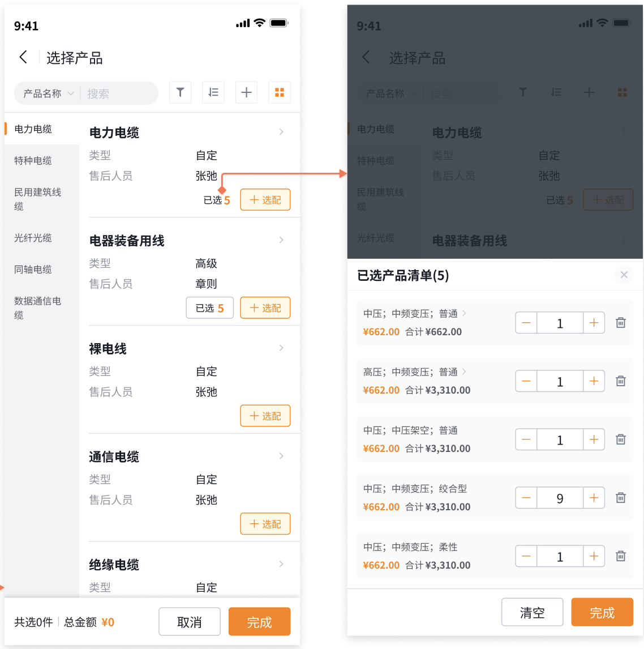Delete 中压；中频变压；柔性 item via trash icon
The height and width of the screenshot is (649, 644).
point(620,556)
